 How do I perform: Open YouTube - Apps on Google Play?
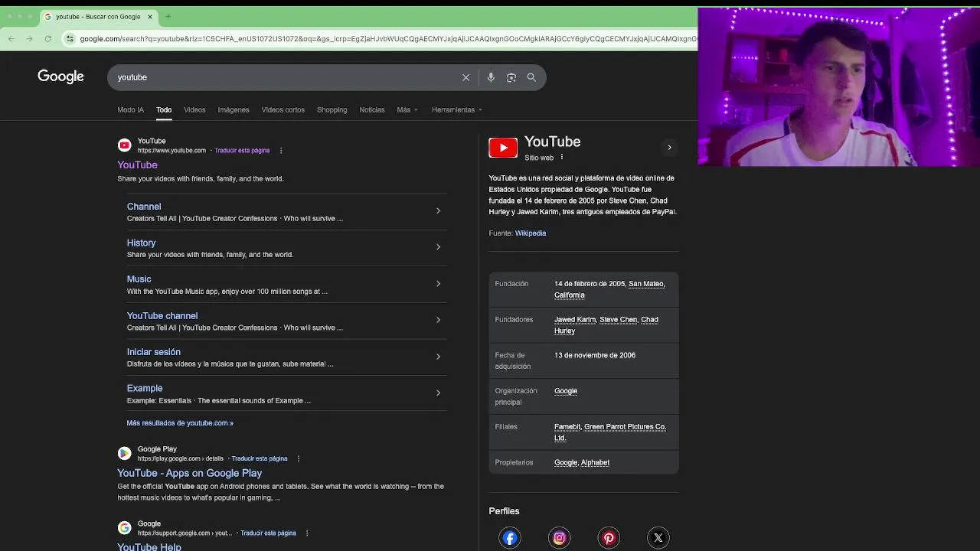click(189, 473)
